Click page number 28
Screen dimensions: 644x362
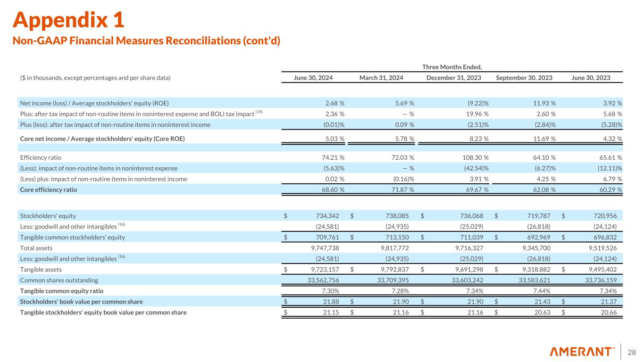(x=631, y=352)
